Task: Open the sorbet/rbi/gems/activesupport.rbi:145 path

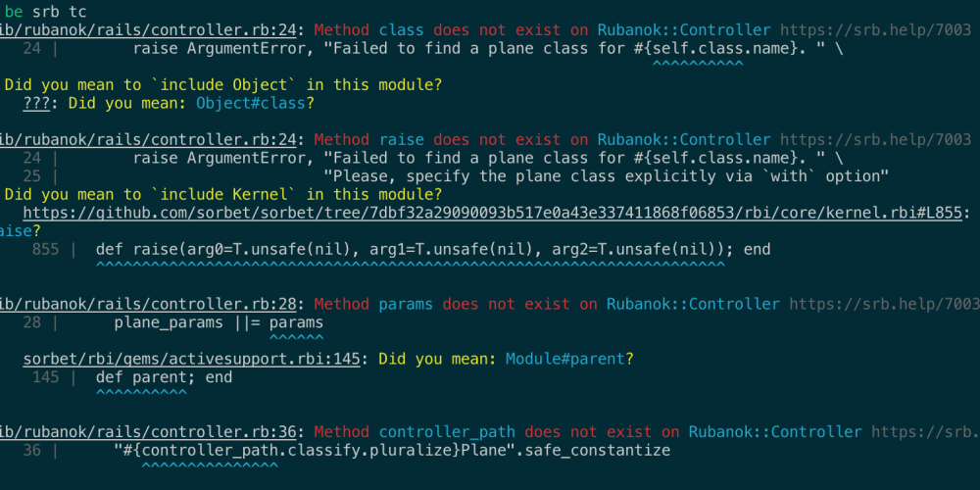Action: click(192, 359)
